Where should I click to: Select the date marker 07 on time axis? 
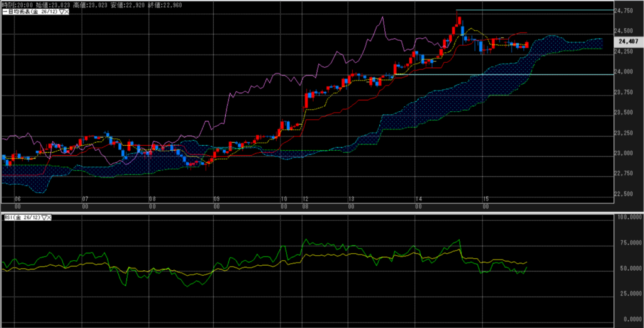[86, 199]
